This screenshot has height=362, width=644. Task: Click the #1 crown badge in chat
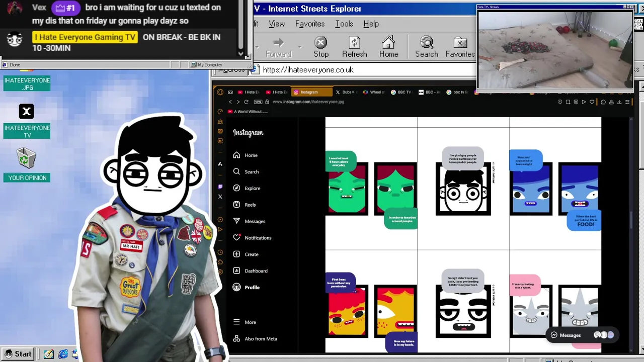(x=66, y=8)
